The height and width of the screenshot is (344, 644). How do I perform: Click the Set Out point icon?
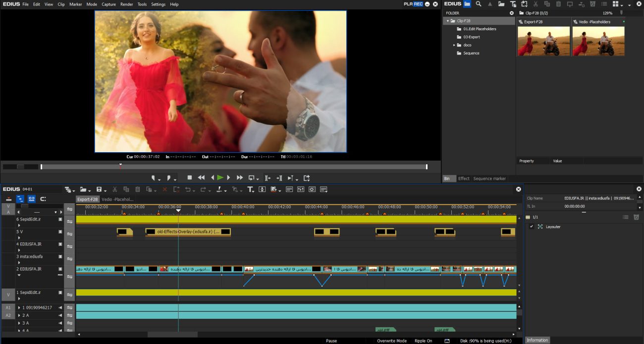[169, 177]
